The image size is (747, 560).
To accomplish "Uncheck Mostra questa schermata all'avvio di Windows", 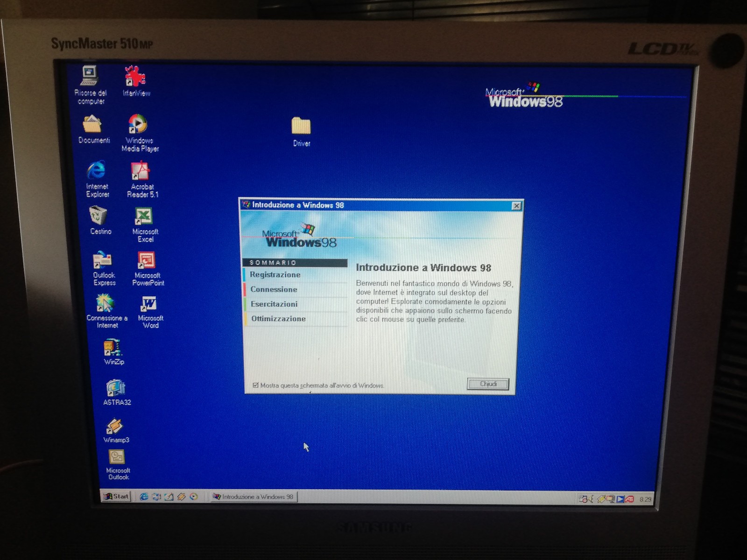I will click(x=255, y=385).
